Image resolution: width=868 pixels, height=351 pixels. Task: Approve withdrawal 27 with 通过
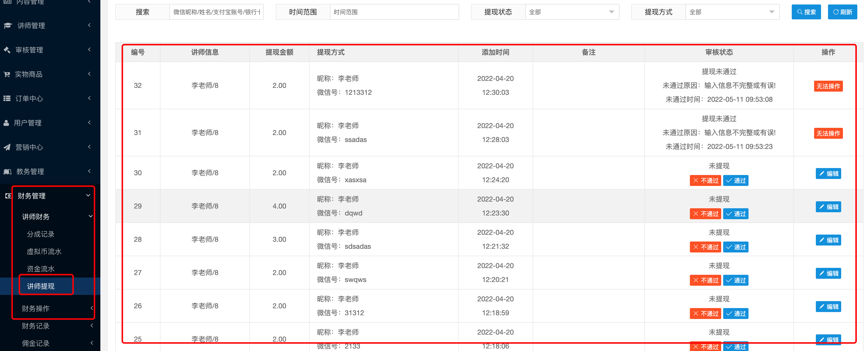[736, 280]
